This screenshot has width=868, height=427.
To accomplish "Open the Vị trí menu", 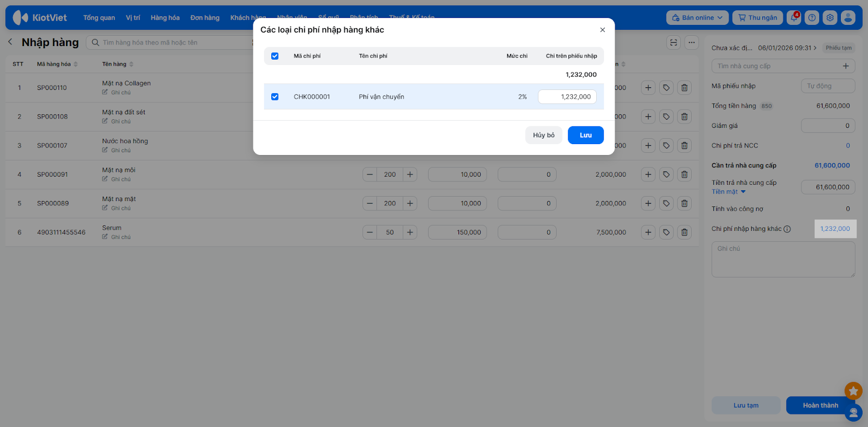I will (x=133, y=18).
